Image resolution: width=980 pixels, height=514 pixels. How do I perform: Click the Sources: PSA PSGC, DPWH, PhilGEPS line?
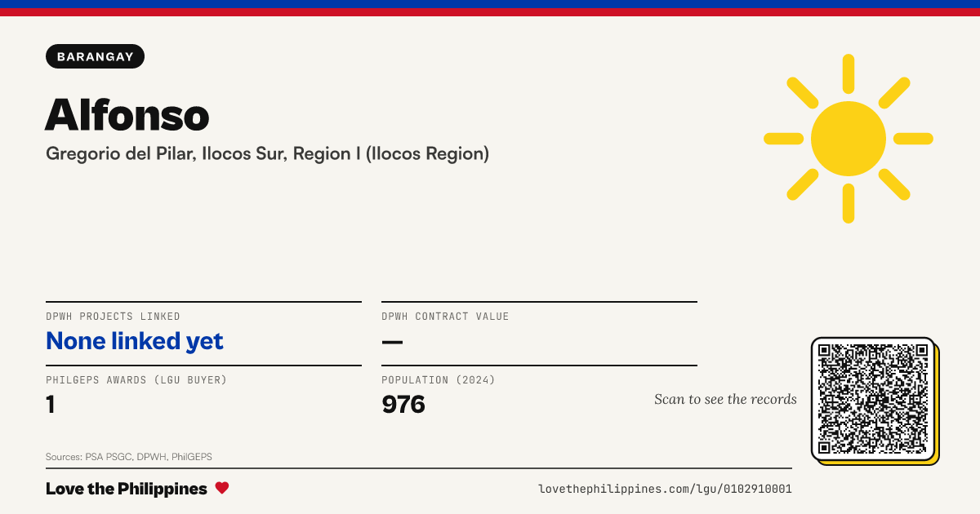[129, 457]
